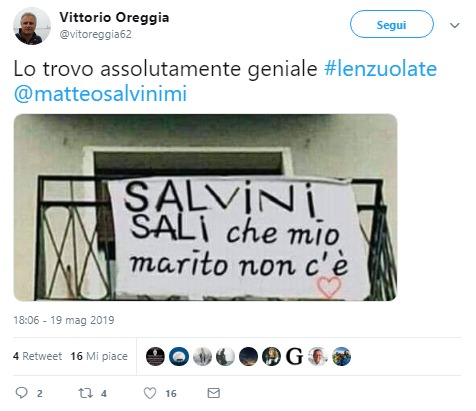Open the #lenzuolate hashtag link
Screen dimensions: 476x411
click(380, 69)
